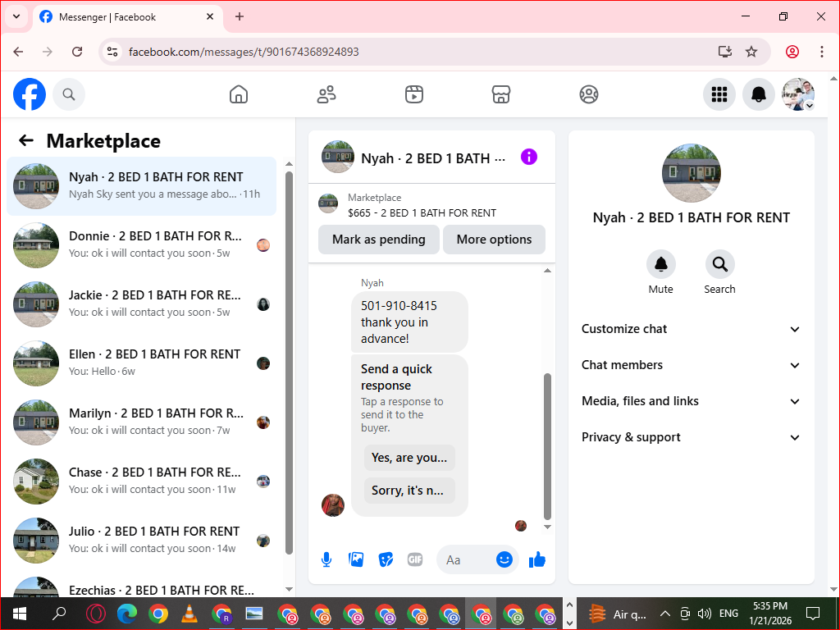Bookmark this page with the star icon

coord(751,52)
